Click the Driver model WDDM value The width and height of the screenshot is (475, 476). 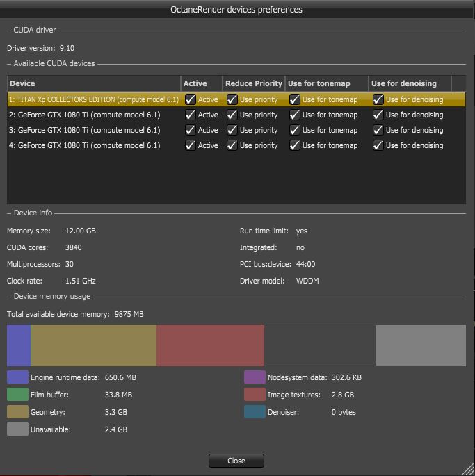tap(307, 281)
